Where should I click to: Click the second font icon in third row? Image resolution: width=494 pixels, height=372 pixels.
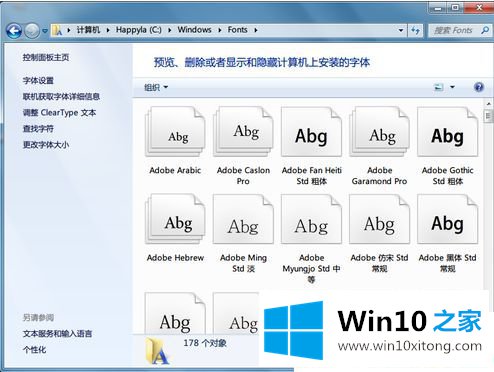(x=236, y=313)
